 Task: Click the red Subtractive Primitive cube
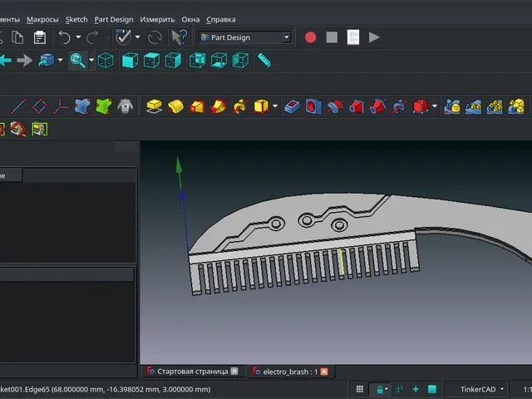[421, 106]
